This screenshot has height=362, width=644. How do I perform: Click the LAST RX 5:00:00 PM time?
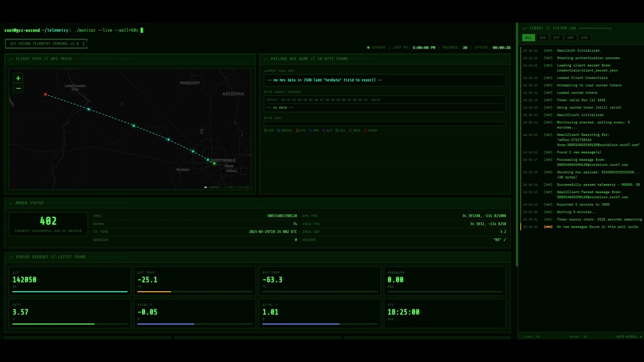[x=424, y=48]
